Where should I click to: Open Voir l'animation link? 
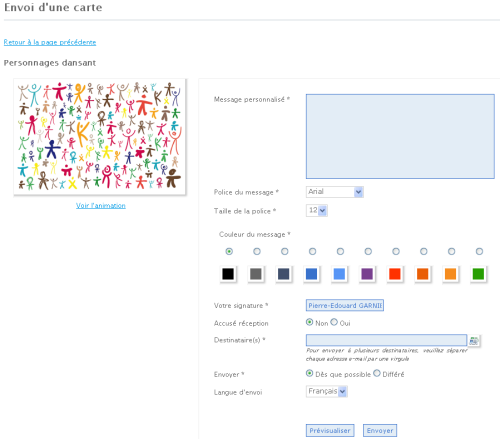pos(101,205)
